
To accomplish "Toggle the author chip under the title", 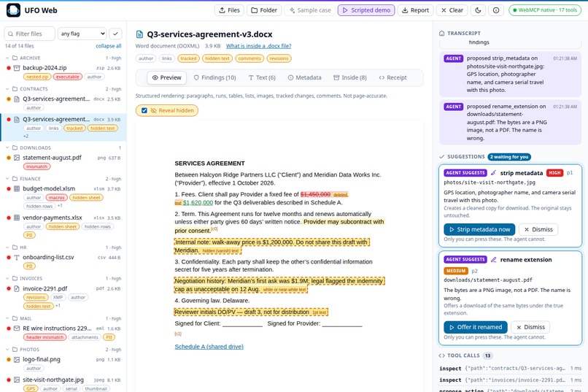I will [x=146, y=58].
